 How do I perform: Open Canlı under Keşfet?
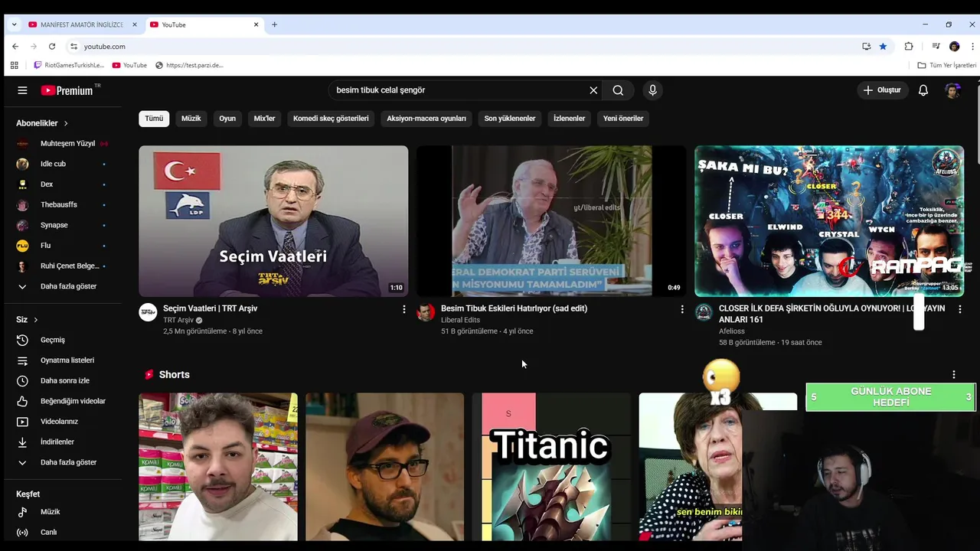[63, 533]
